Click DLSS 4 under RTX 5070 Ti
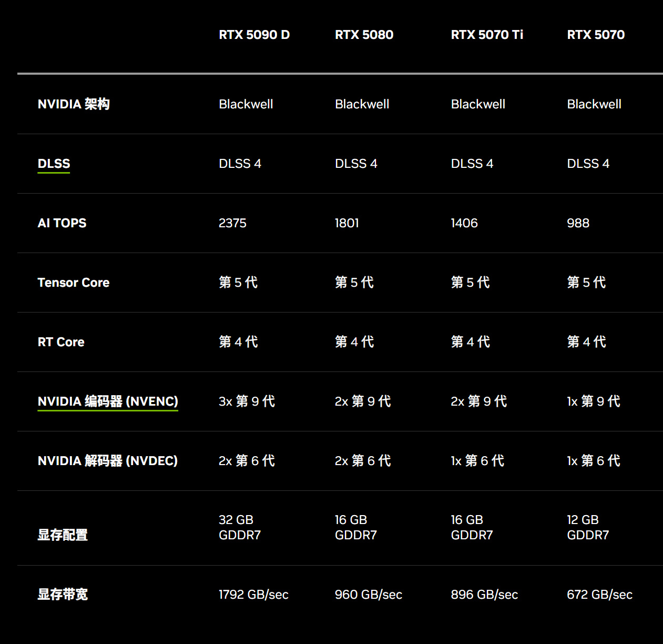663x644 pixels. (x=472, y=164)
